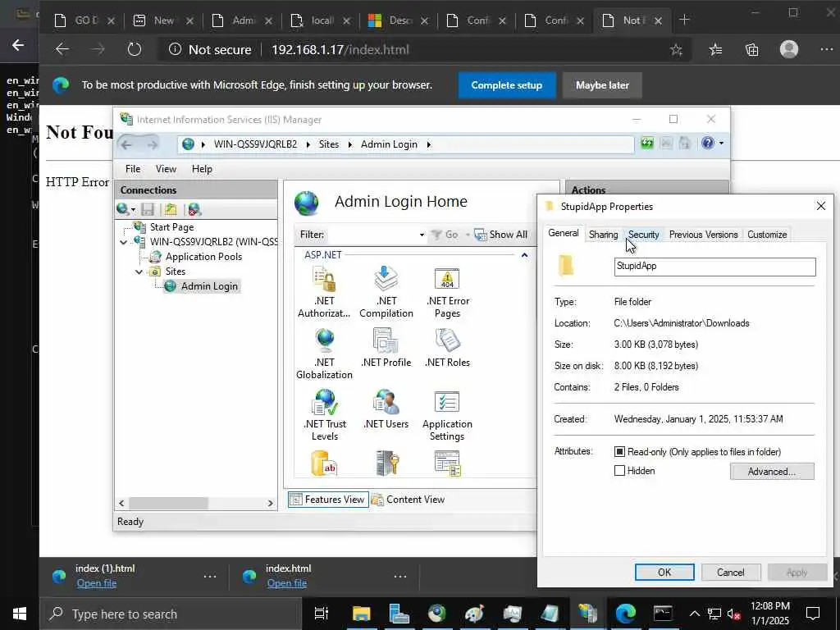Toggle the Hidden attribute checkbox
This screenshot has width=840, height=630.
(x=619, y=471)
